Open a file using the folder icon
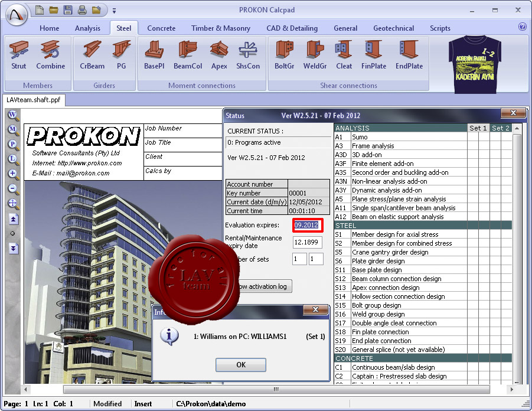Viewport: 532px width, 411px height. [x=54, y=10]
